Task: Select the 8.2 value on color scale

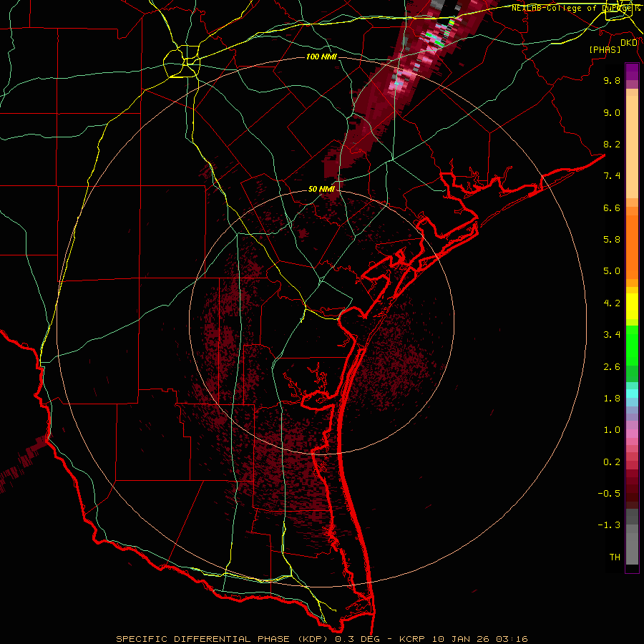Action: coord(612,144)
